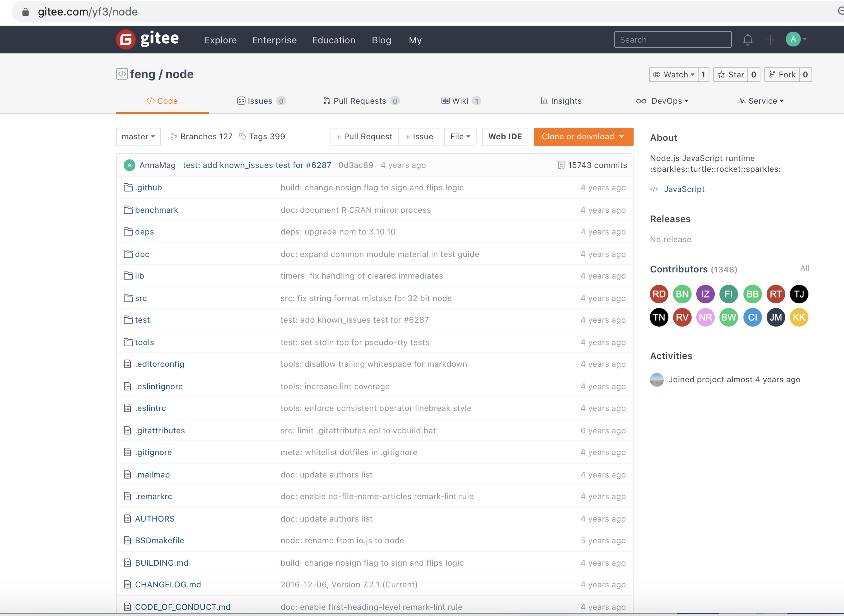This screenshot has width=844, height=616.
Task: Click the Web IDE button
Action: 505,137
